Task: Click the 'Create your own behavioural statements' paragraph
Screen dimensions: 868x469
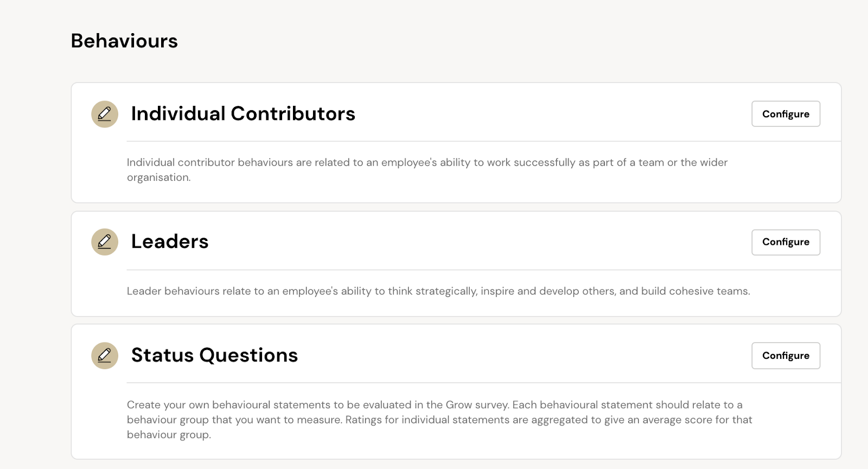Action: [439, 420]
